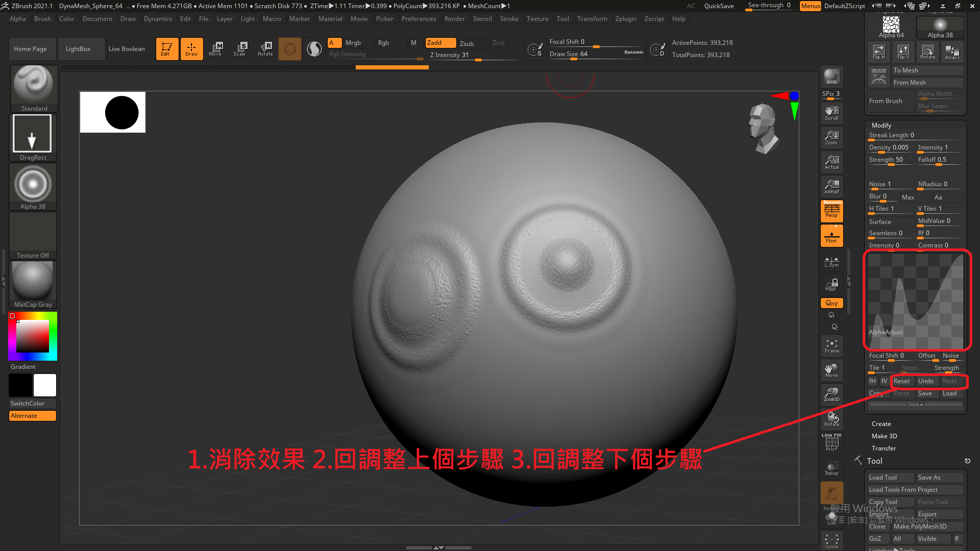Toggle PolyF line fill icon
Screen dimensions: 980x551
[x=831, y=443]
